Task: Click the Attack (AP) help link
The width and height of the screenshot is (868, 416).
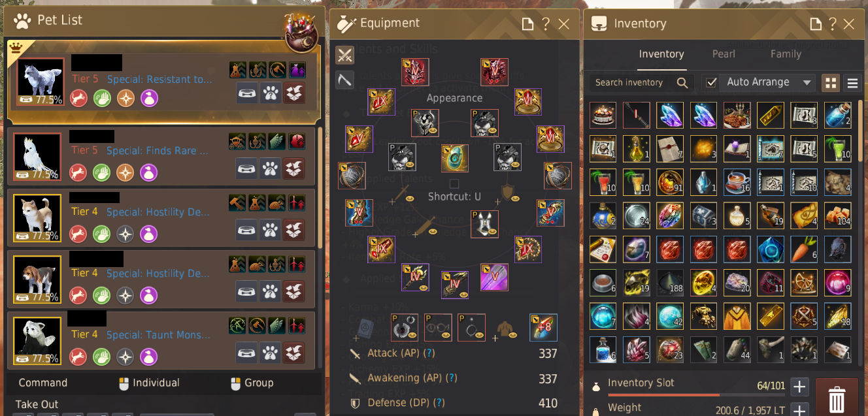Action: point(429,353)
